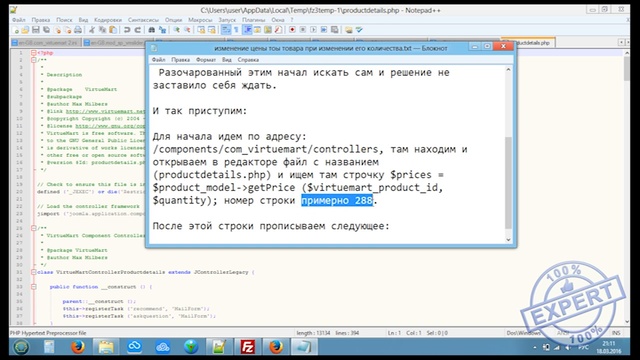This screenshot has width=640, height=360.
Task: Undo the last edit in Notepad++
Action: [x=127, y=30]
